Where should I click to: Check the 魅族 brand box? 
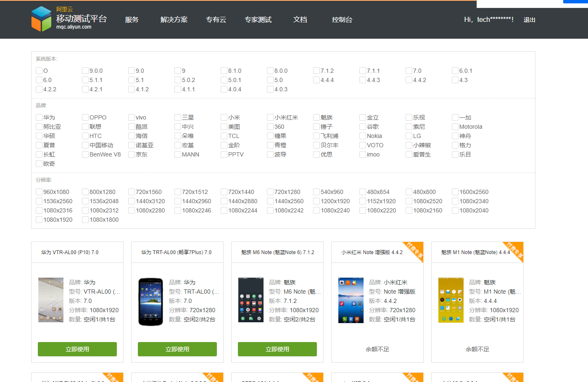pyautogui.click(x=316, y=117)
